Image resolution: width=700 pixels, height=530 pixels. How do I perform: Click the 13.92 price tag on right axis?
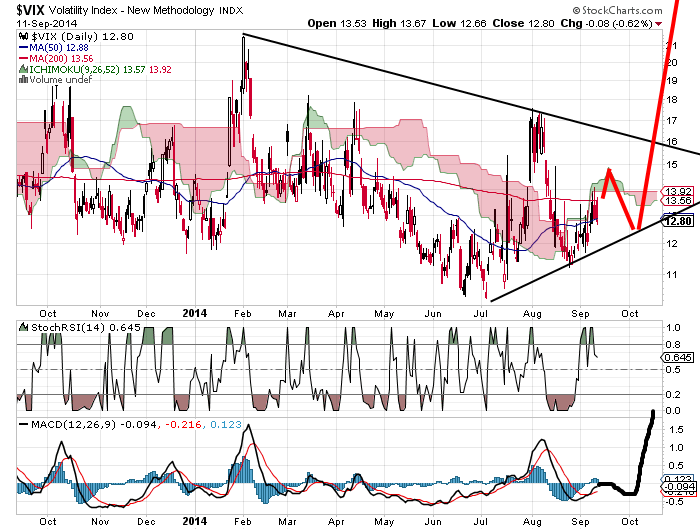click(679, 191)
